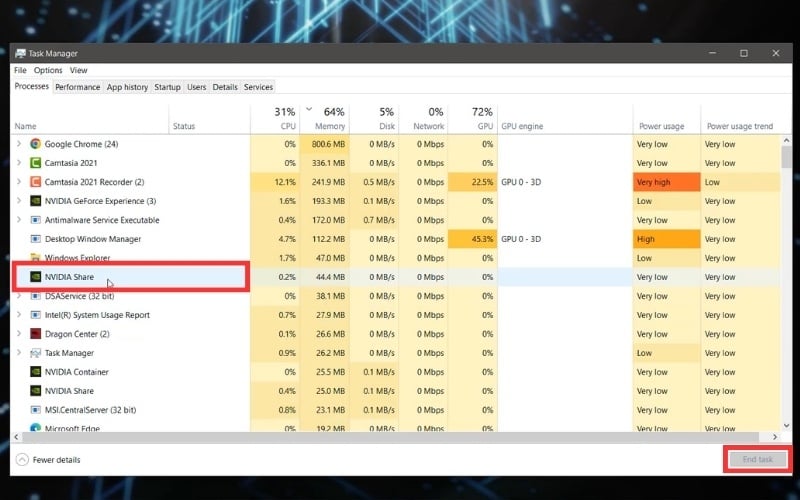Click the Intel(R) System Usage Report icon

point(35,315)
